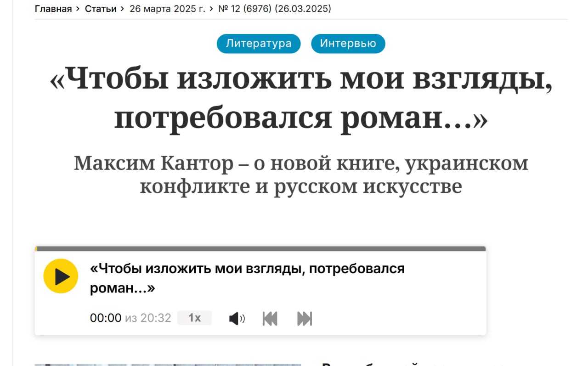
Task: Skip to the previous audio track
Action: pos(270,318)
